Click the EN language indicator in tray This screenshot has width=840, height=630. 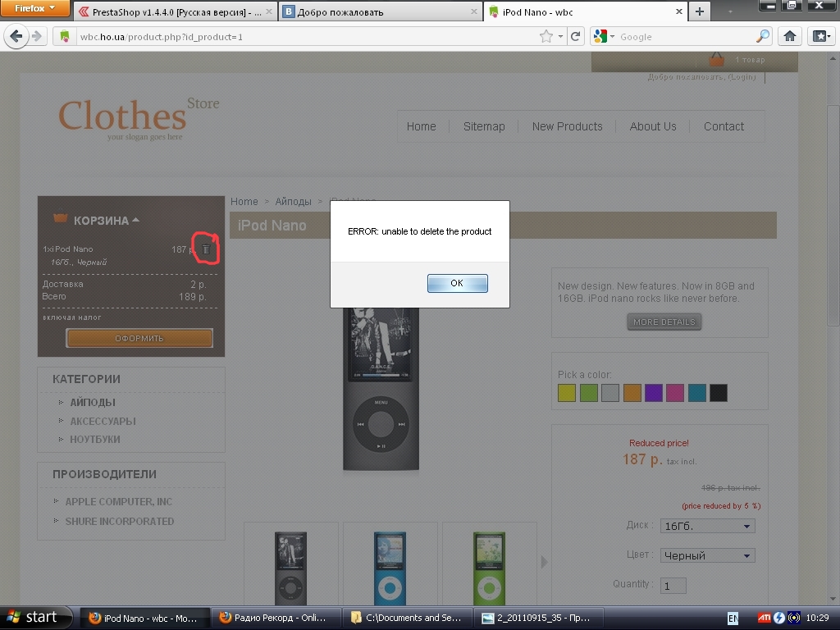733,619
